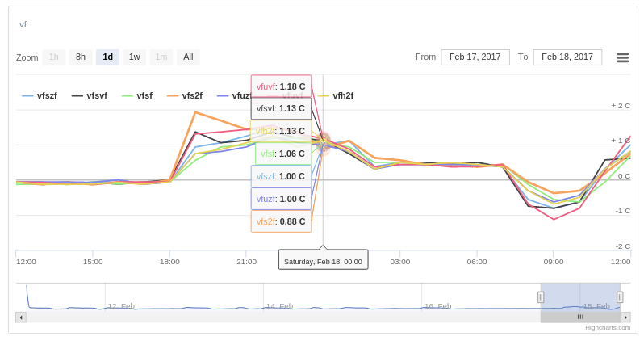644x345 pixels.
Task: Set zoom to 8h
Action: pyautogui.click(x=81, y=57)
